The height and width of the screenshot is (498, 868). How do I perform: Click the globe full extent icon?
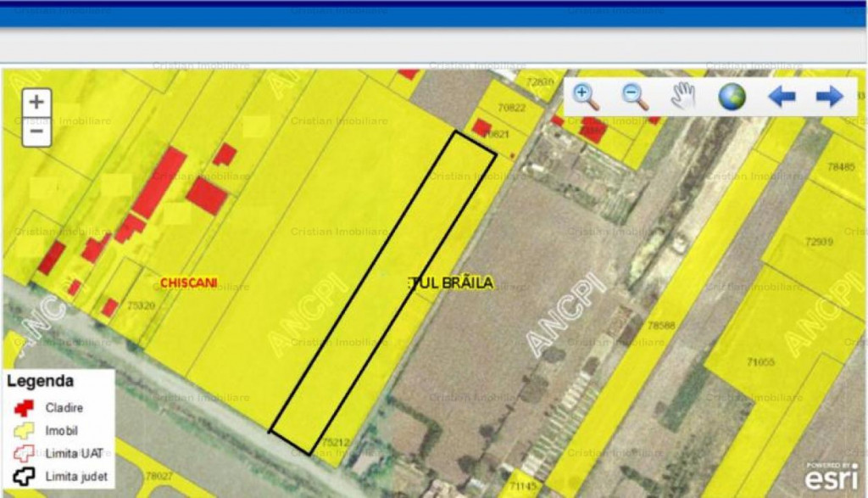coord(732,97)
